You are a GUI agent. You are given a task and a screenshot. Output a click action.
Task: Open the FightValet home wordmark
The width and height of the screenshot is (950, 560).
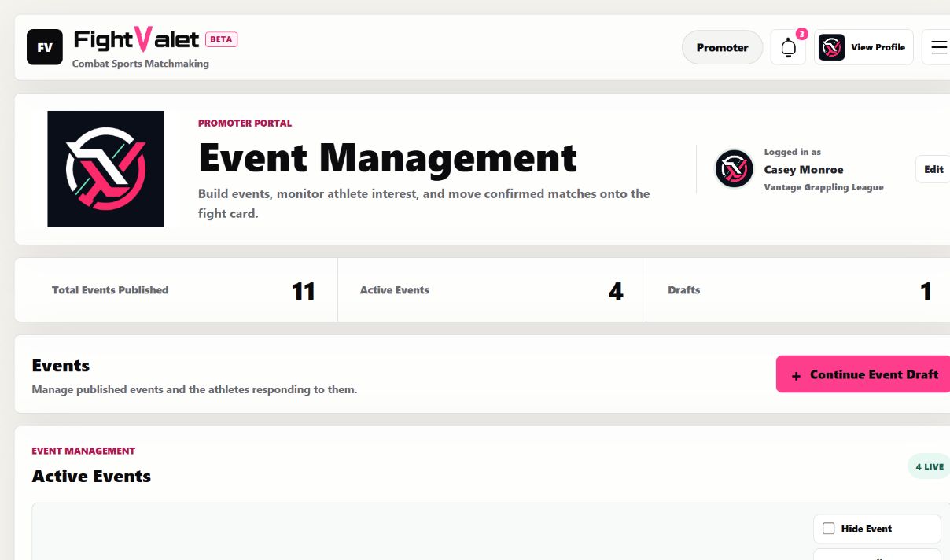[x=137, y=39]
